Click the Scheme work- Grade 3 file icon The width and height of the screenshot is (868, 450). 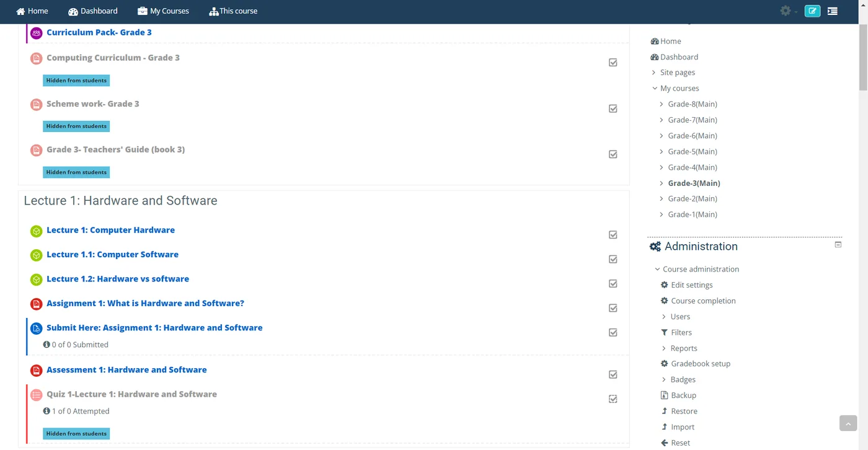point(37,104)
